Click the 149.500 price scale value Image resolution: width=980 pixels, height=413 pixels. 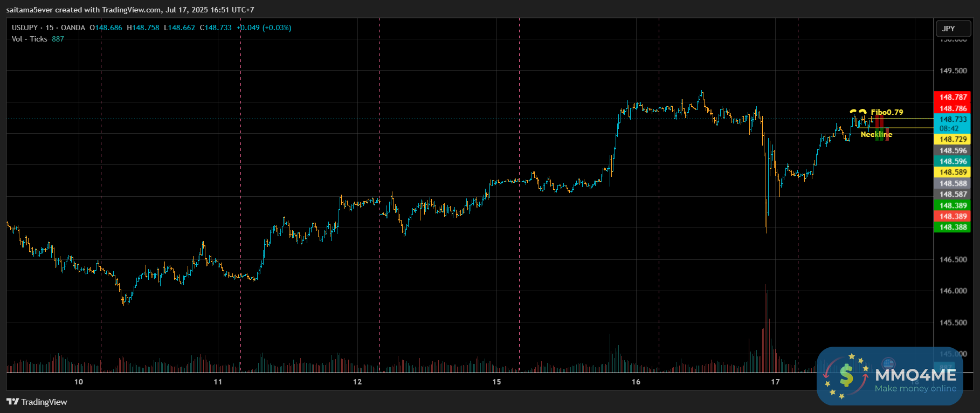tap(953, 71)
